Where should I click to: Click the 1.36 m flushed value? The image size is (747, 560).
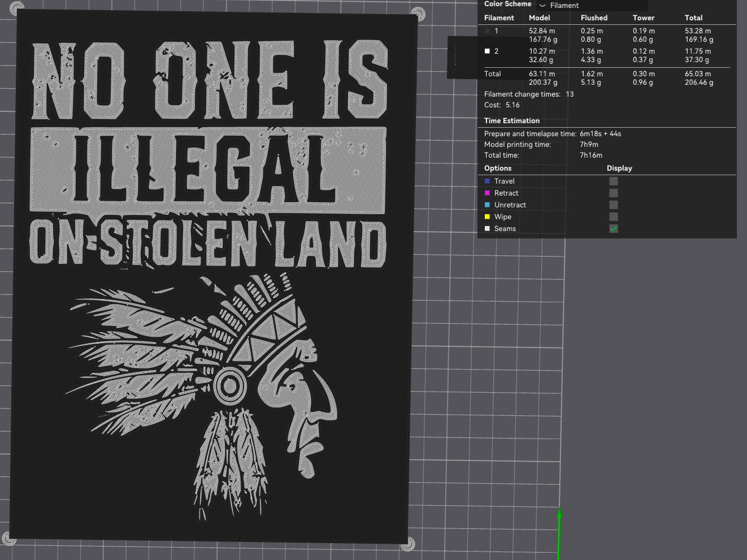(x=592, y=51)
